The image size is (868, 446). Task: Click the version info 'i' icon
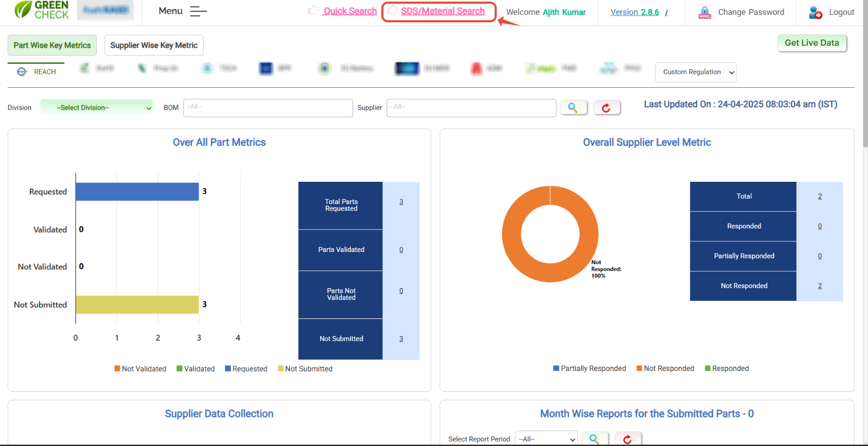(666, 13)
